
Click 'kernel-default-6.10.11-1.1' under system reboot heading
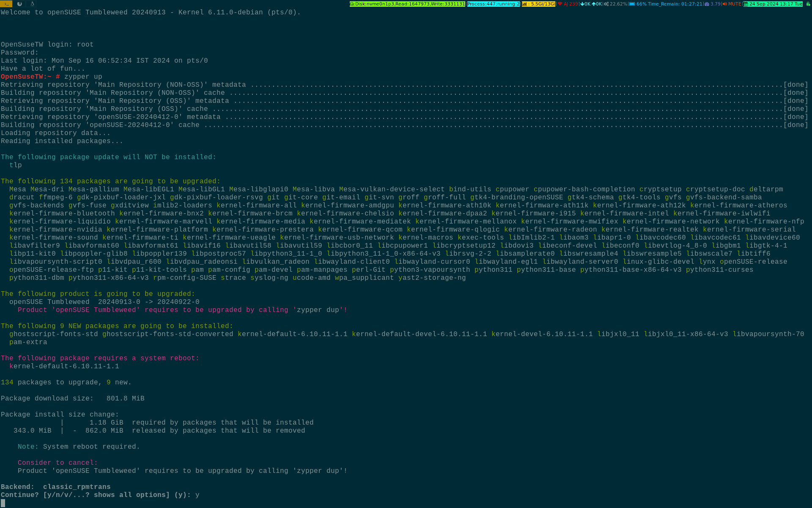64,366
